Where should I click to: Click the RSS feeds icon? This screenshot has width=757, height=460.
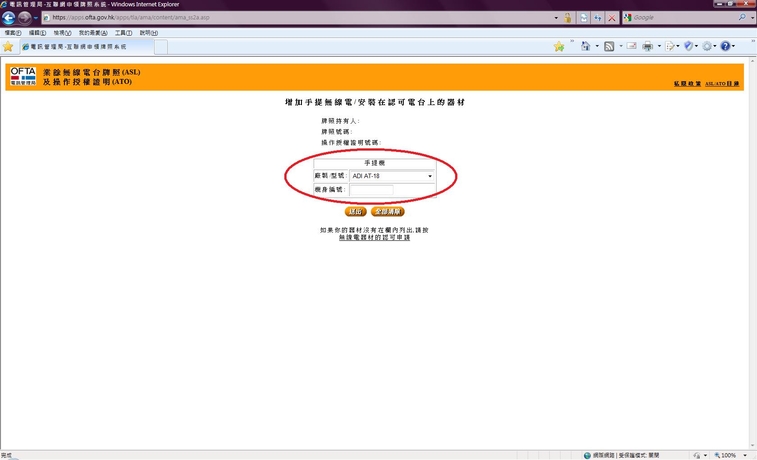pyautogui.click(x=608, y=46)
